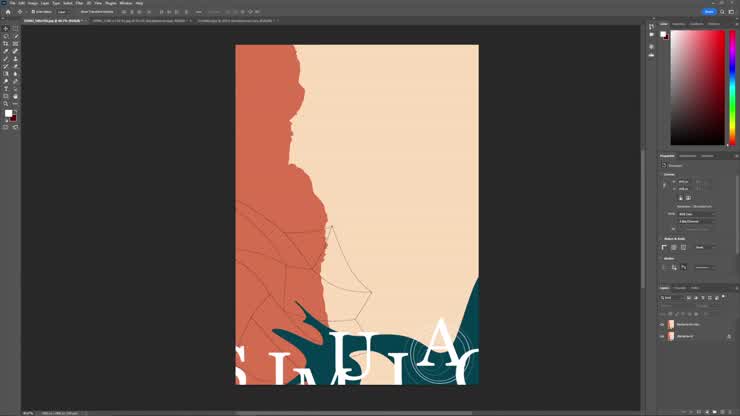Select the Healing Brush tool
The width and height of the screenshot is (740, 416).
coord(16,51)
